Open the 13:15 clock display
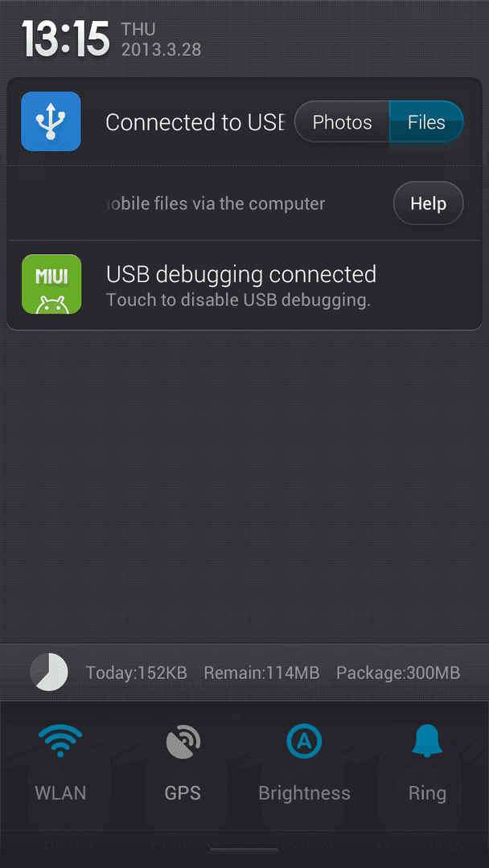489x868 pixels. coord(65,39)
